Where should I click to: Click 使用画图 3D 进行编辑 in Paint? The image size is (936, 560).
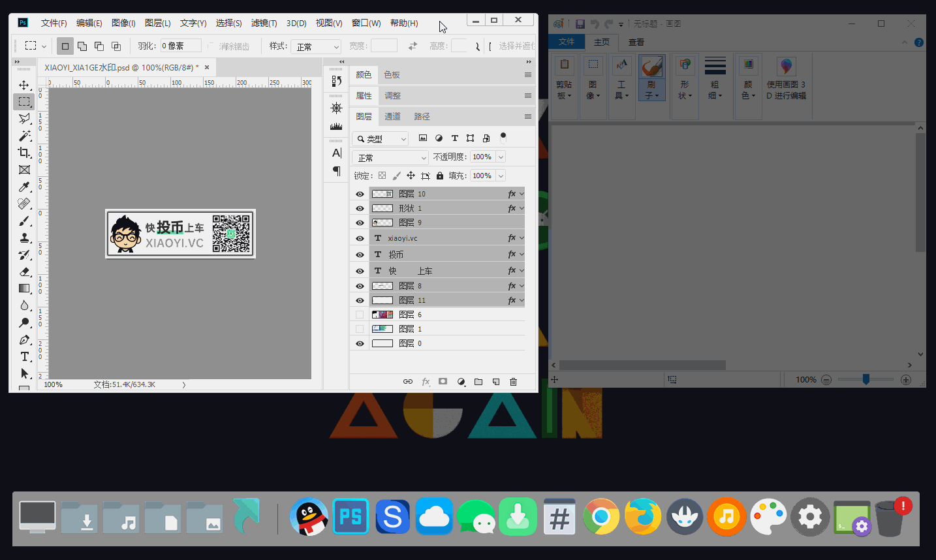pos(786,78)
